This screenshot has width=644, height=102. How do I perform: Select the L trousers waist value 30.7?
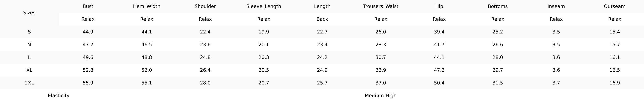point(381,57)
